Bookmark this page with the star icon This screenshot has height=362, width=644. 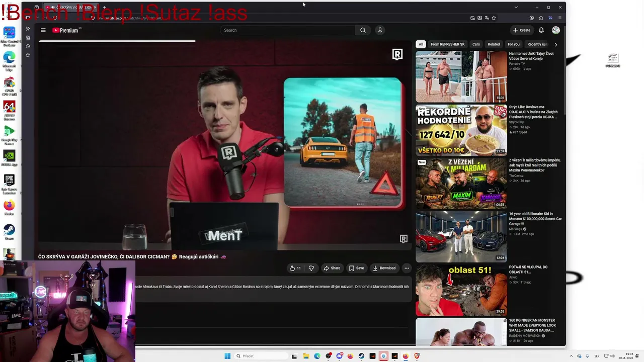pos(494,18)
